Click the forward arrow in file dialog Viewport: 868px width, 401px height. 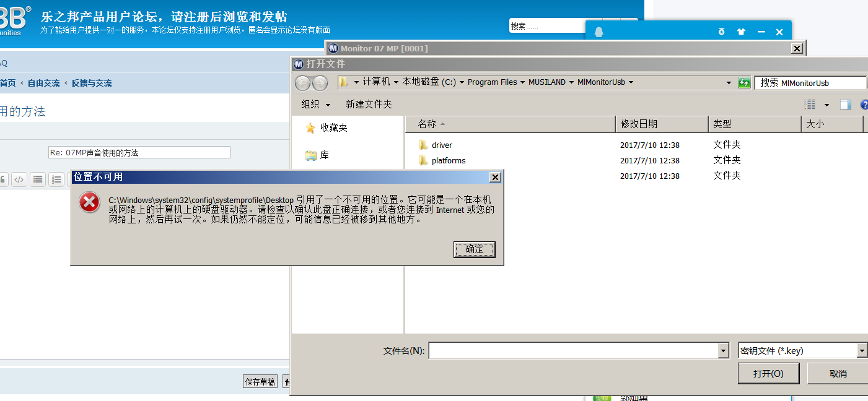[x=320, y=83]
